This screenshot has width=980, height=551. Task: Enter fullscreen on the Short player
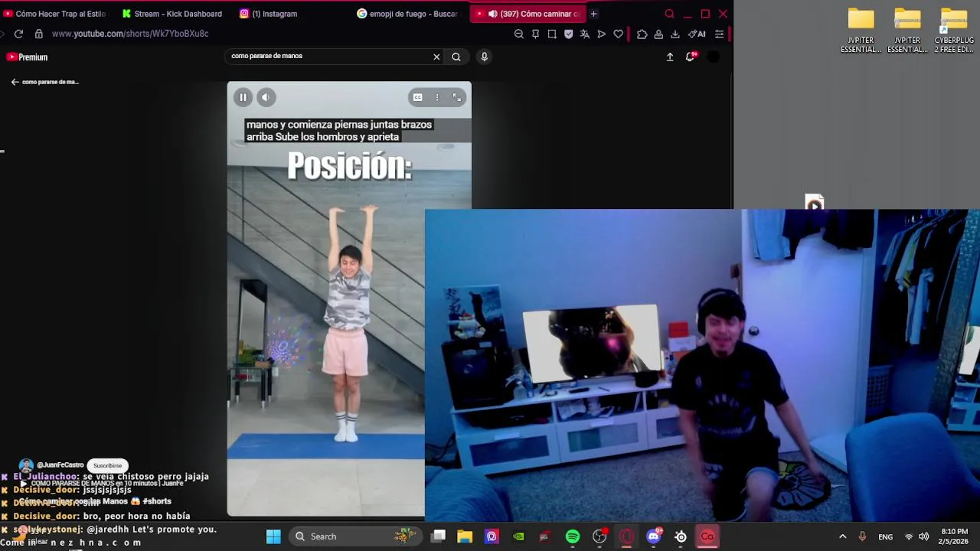457,97
